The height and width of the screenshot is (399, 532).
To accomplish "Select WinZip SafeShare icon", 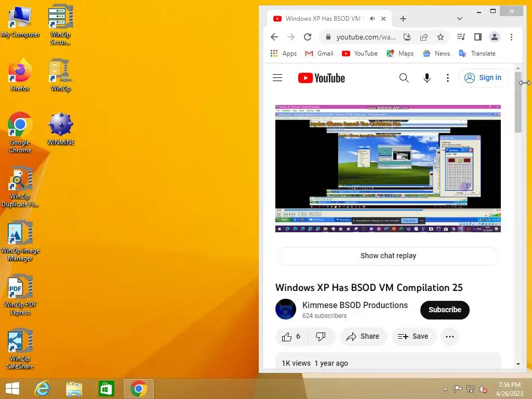I will [20, 349].
